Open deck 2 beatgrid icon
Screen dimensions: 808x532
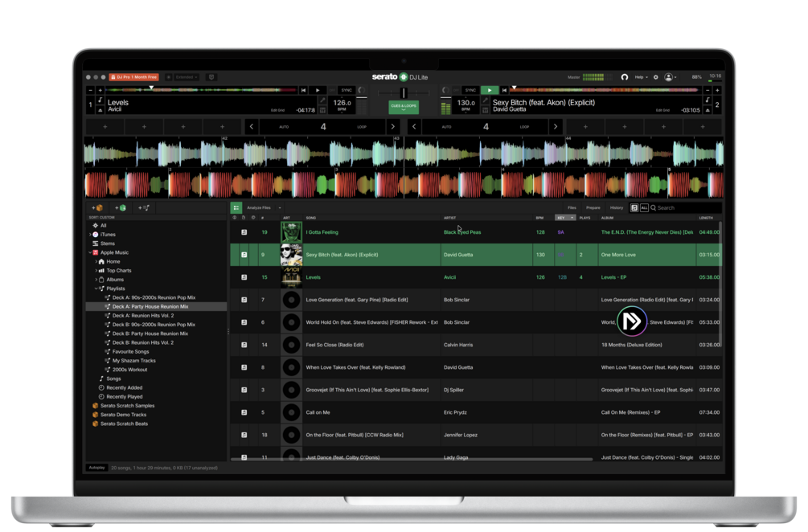485,110
